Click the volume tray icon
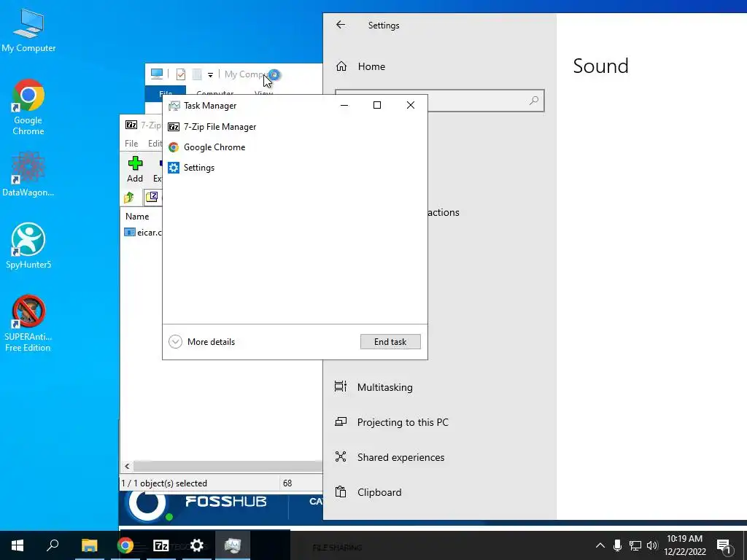The width and height of the screenshot is (747, 560). click(652, 545)
